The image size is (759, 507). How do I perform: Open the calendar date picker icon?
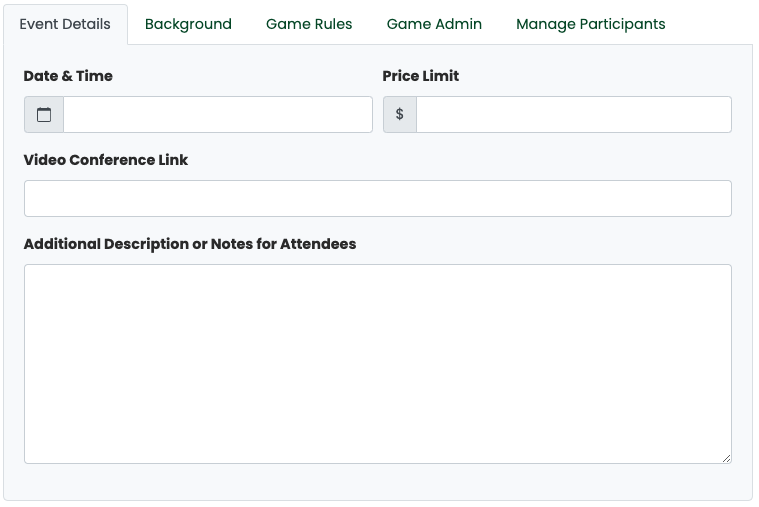[44, 115]
